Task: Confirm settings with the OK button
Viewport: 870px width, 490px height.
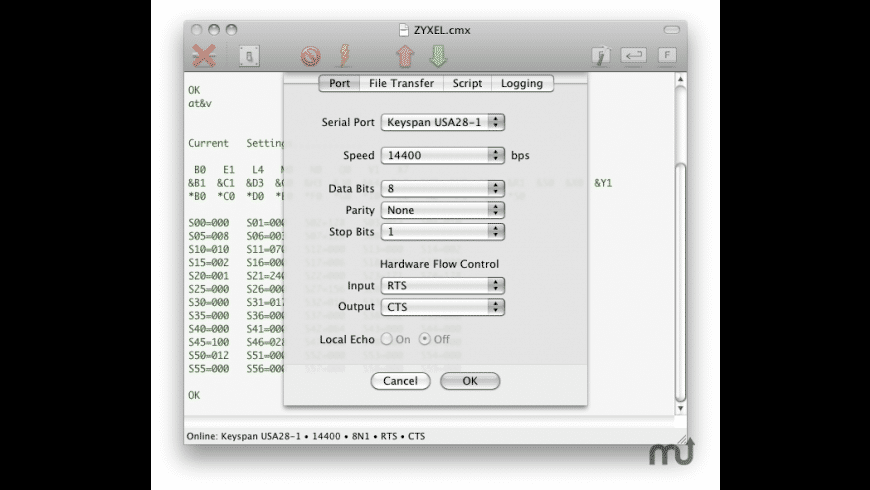Action: [469, 381]
